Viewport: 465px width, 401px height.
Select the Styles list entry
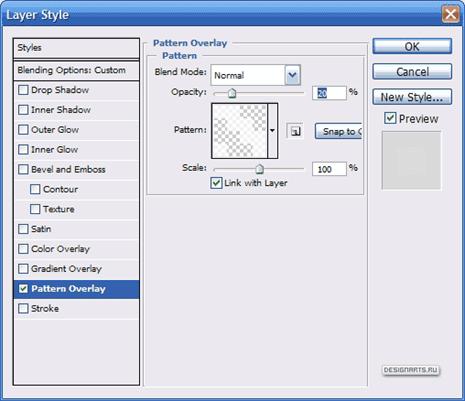(x=76, y=48)
